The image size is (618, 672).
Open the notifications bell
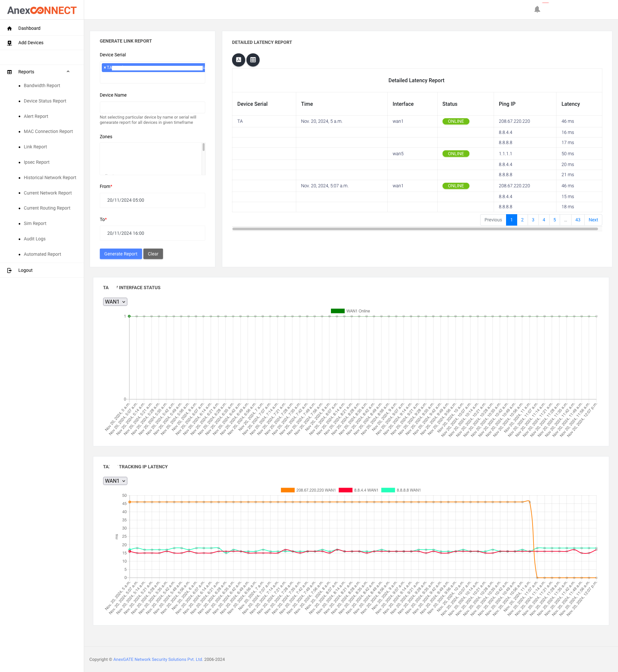[537, 9]
